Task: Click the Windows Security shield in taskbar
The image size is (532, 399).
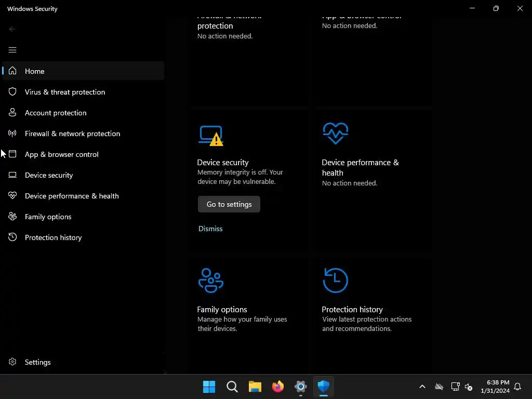Action: 324,387
